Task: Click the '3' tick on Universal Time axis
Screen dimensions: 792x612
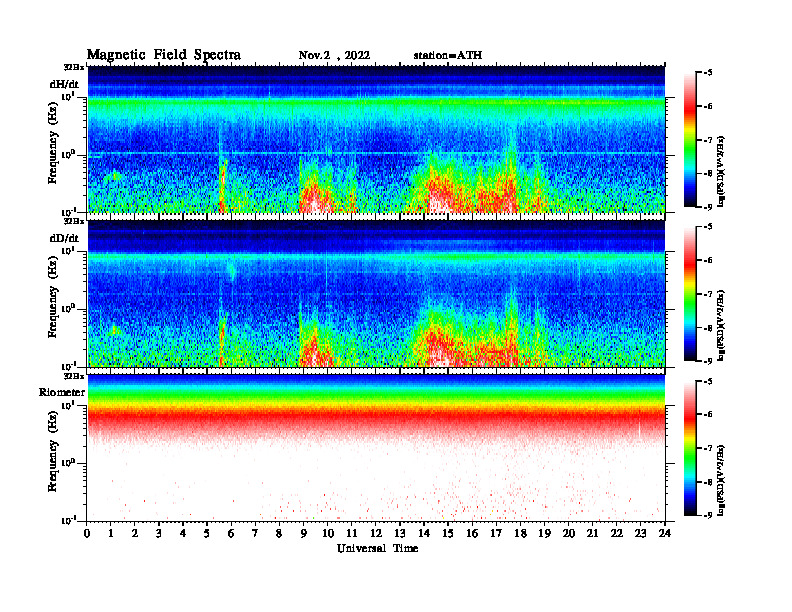Action: coord(159,534)
